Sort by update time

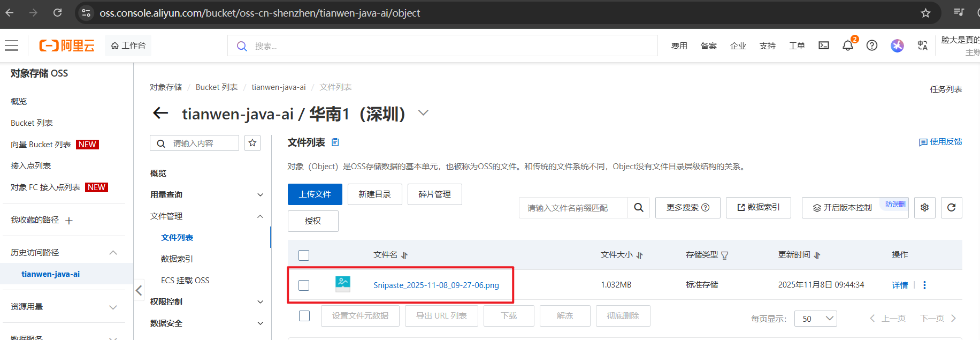click(817, 255)
